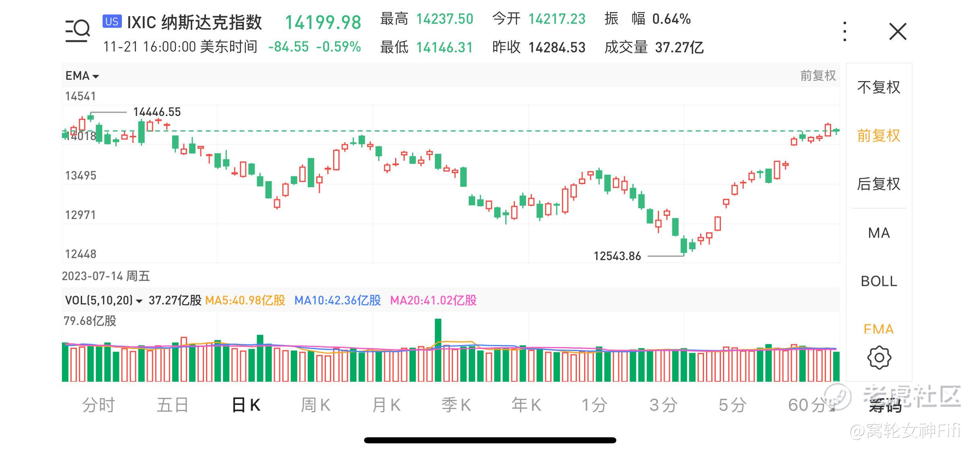The height and width of the screenshot is (453, 980).
Task: Close the landscape chart view
Action: click(x=898, y=31)
